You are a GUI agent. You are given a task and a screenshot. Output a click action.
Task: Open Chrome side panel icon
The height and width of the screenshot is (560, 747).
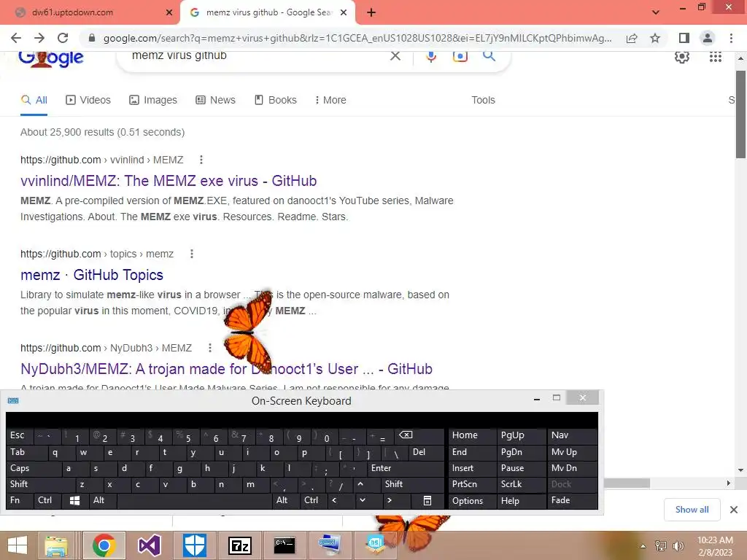[684, 38]
